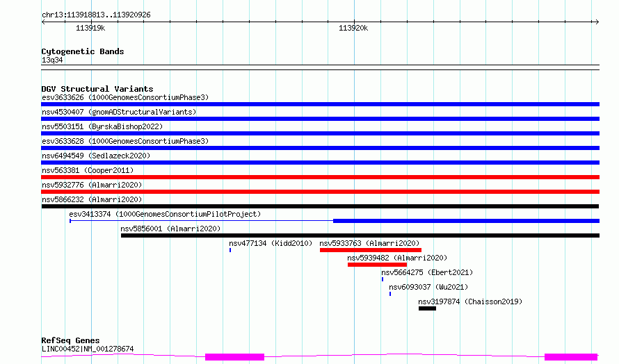Click the black bar under nsv3197874
619x364 pixels.
pyautogui.click(x=428, y=308)
